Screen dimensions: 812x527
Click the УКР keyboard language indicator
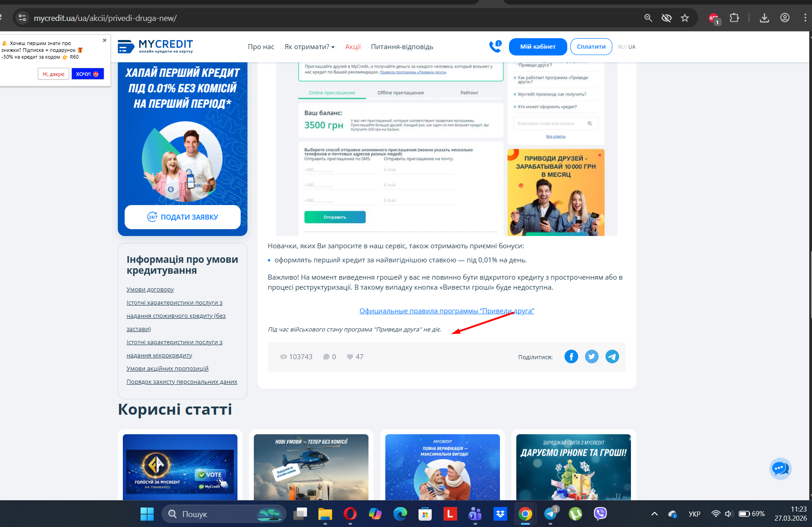point(695,514)
